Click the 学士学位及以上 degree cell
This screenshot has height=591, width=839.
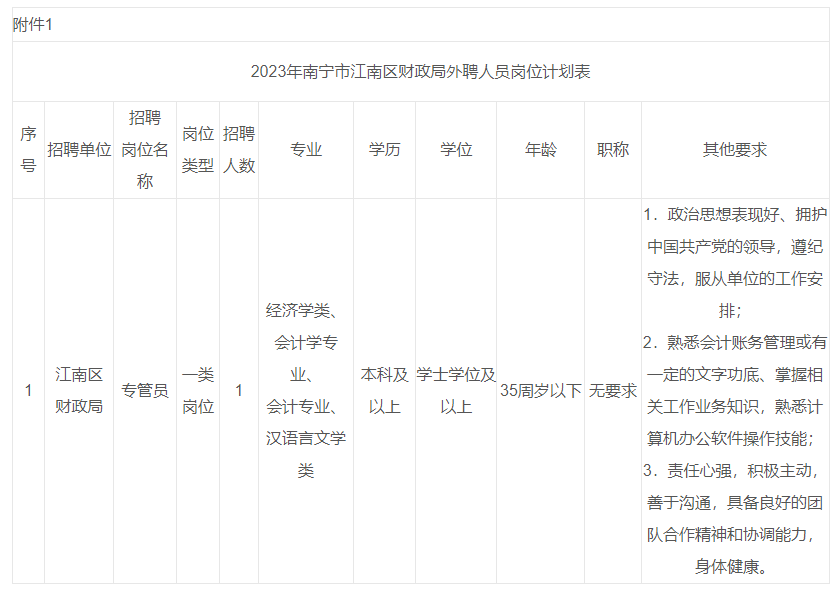(456, 391)
